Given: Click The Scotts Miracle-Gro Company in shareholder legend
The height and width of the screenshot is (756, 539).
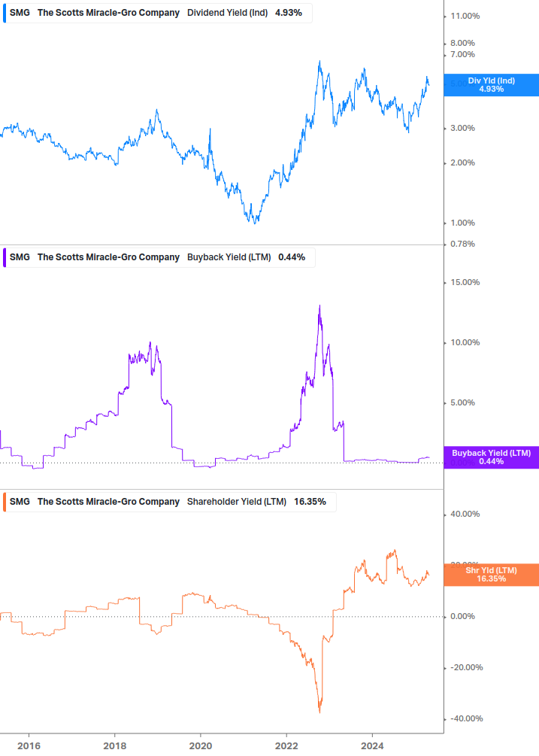Looking at the screenshot, I should click(108, 502).
